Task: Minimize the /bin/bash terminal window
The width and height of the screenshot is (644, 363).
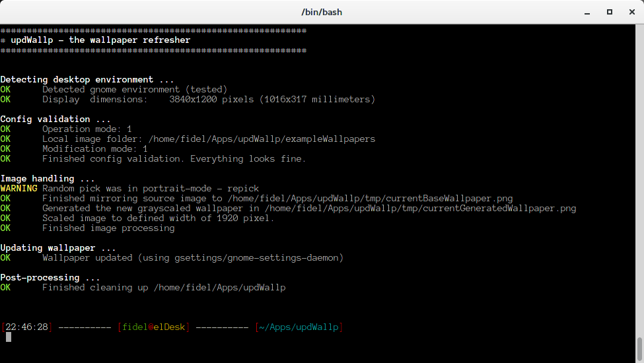Action: (587, 13)
